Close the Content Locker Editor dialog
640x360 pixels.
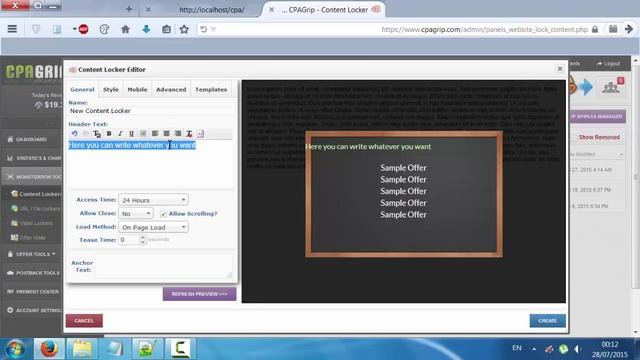(560, 69)
